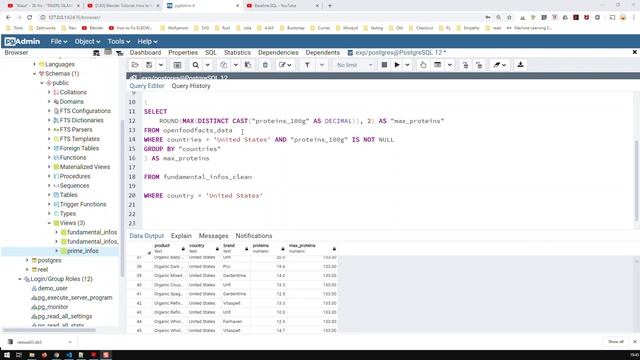Select the Sequences tree item
This screenshot has height=360, width=640.
pyautogui.click(x=74, y=186)
